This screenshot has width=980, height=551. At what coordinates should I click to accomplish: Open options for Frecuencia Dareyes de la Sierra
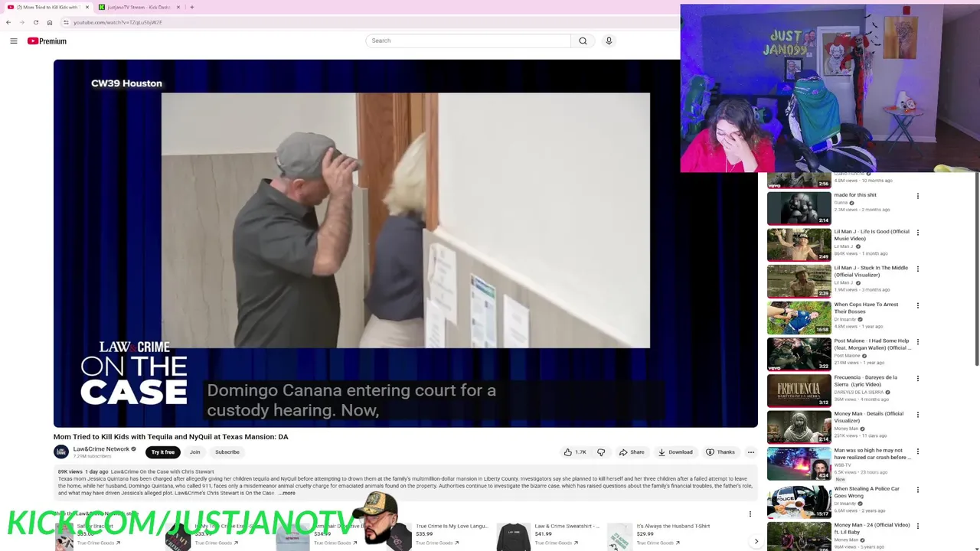tap(918, 378)
